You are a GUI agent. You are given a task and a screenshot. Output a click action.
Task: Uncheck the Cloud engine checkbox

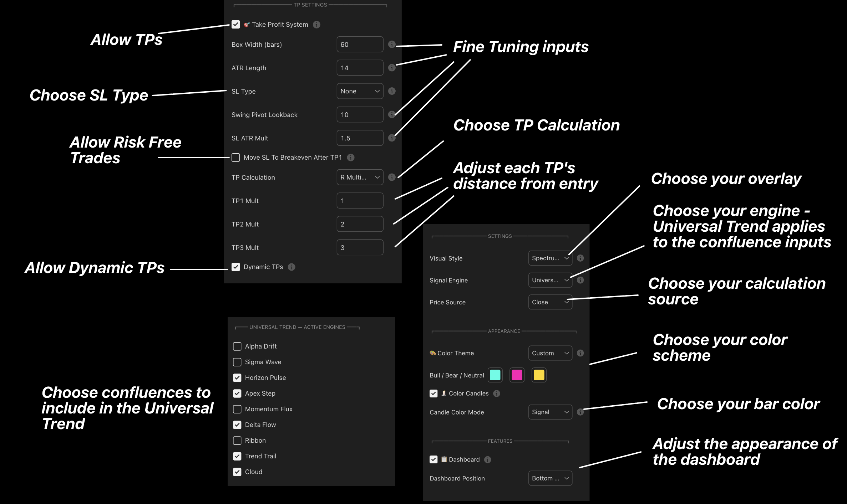(237, 472)
